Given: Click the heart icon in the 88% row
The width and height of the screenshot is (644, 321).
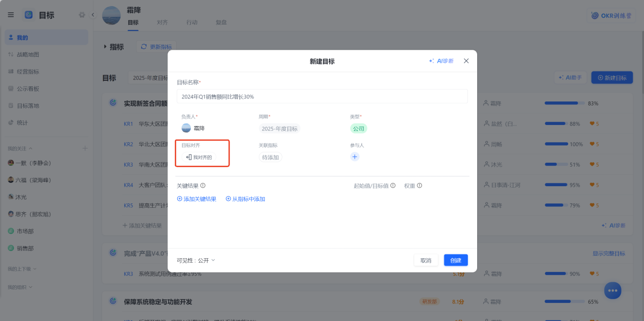Looking at the screenshot, I should 592,124.
